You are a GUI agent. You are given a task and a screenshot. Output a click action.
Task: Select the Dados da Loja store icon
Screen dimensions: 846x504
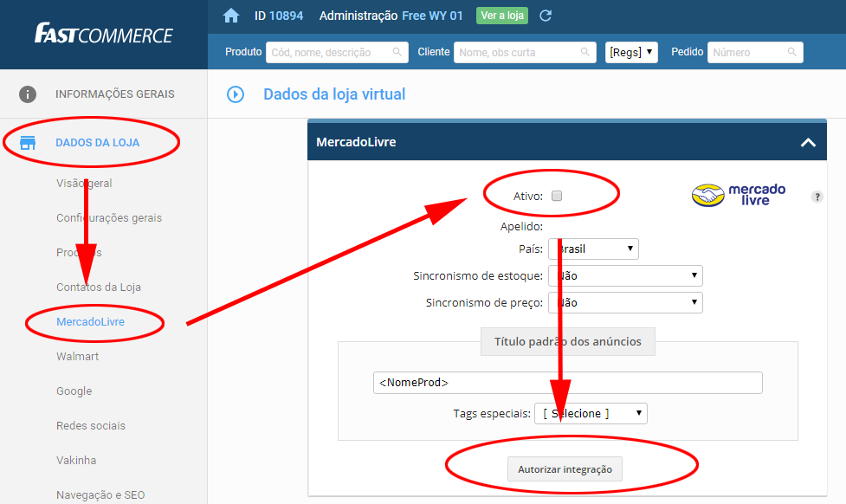click(x=28, y=143)
